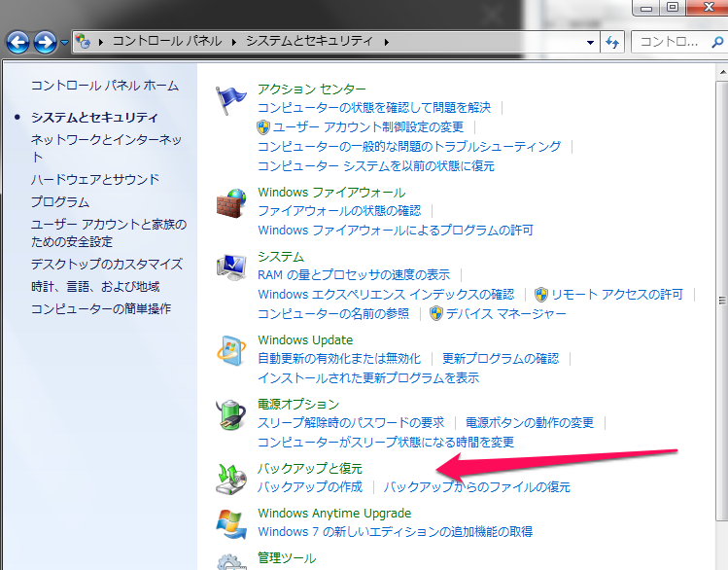The height and width of the screenshot is (570, 728).
Task: Open コンピューターの一般的な問題のトラブルシューティング link
Action: [x=409, y=147]
